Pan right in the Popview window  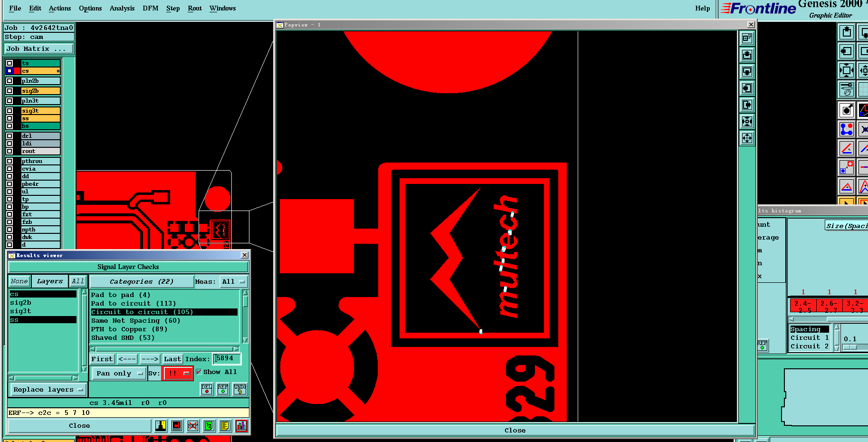click(x=747, y=105)
